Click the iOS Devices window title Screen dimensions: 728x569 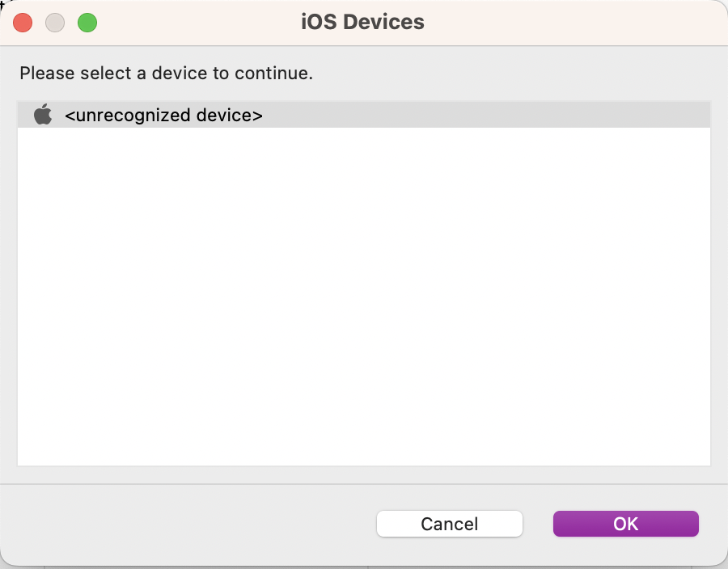(362, 22)
